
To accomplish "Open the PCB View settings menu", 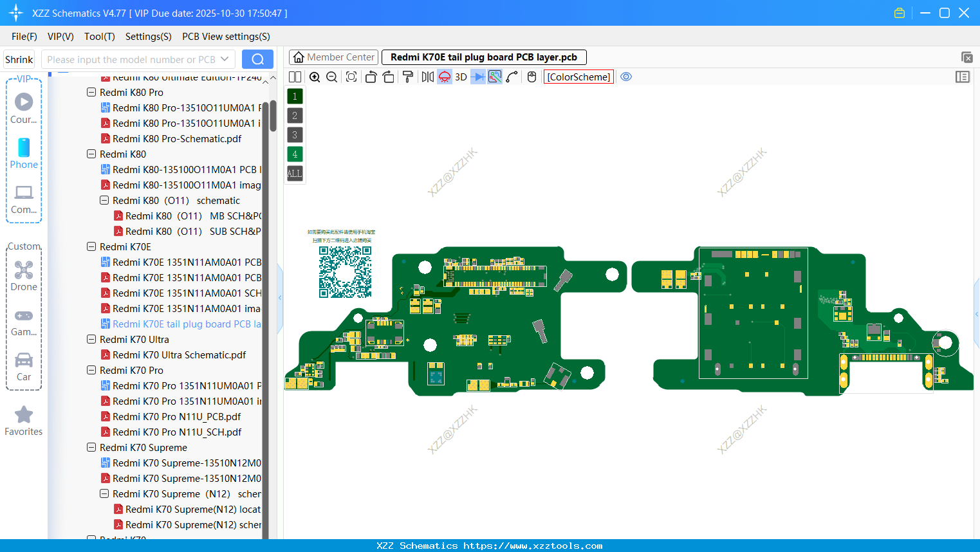I will click(x=225, y=37).
